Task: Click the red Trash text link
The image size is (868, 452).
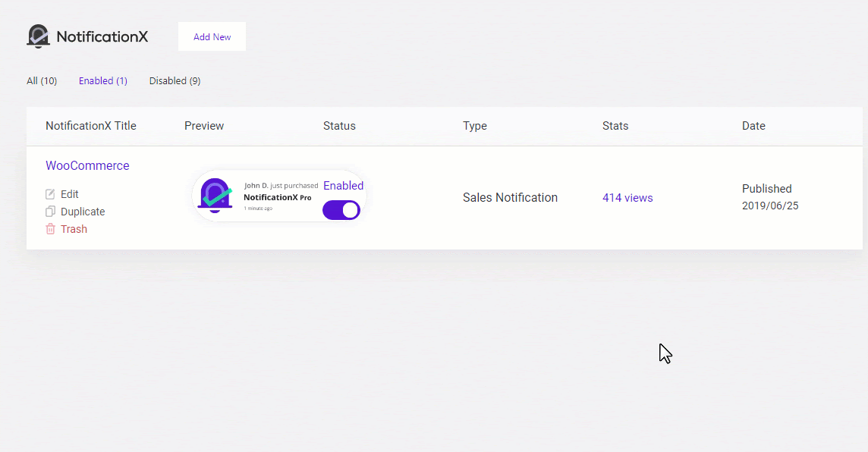Action: point(74,229)
